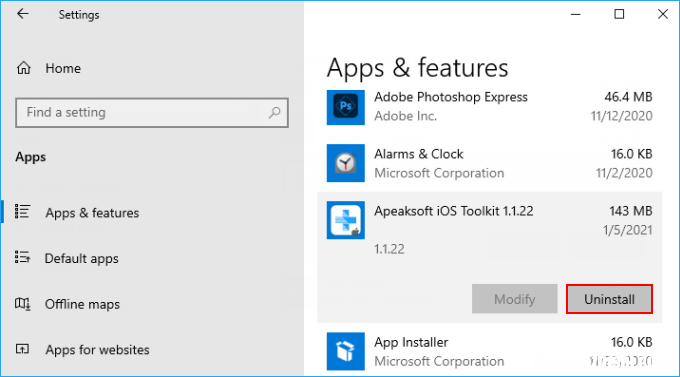Click the Modify button
Screen dimensions: 680x377
coord(515,299)
